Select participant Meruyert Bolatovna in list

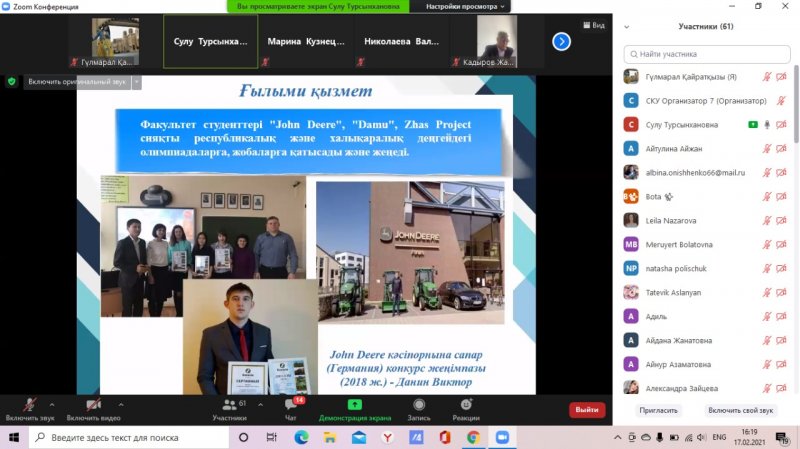click(x=707, y=244)
